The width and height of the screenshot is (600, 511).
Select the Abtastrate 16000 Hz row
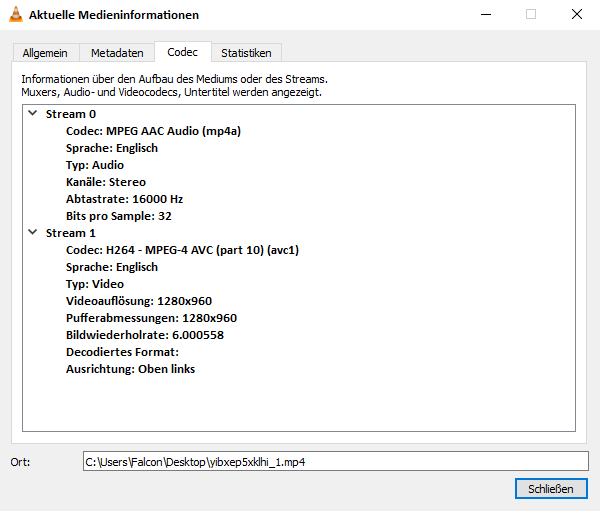124,199
